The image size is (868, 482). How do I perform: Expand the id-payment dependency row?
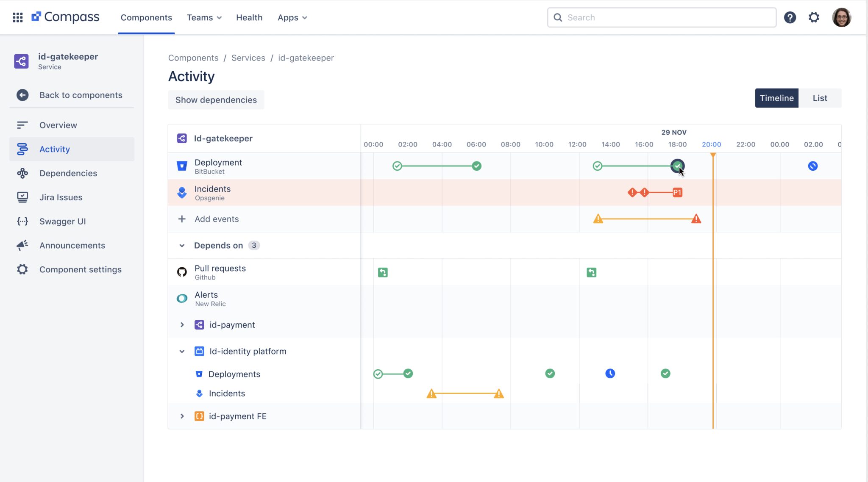(182, 325)
